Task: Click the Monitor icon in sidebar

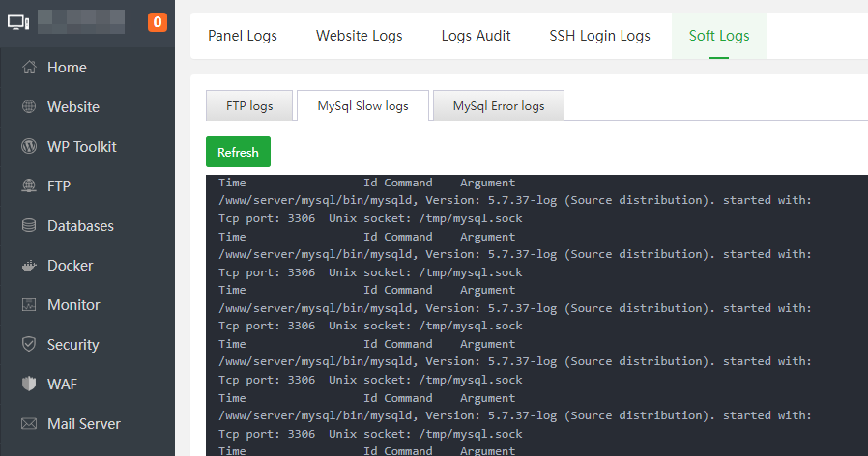Action: [29, 305]
